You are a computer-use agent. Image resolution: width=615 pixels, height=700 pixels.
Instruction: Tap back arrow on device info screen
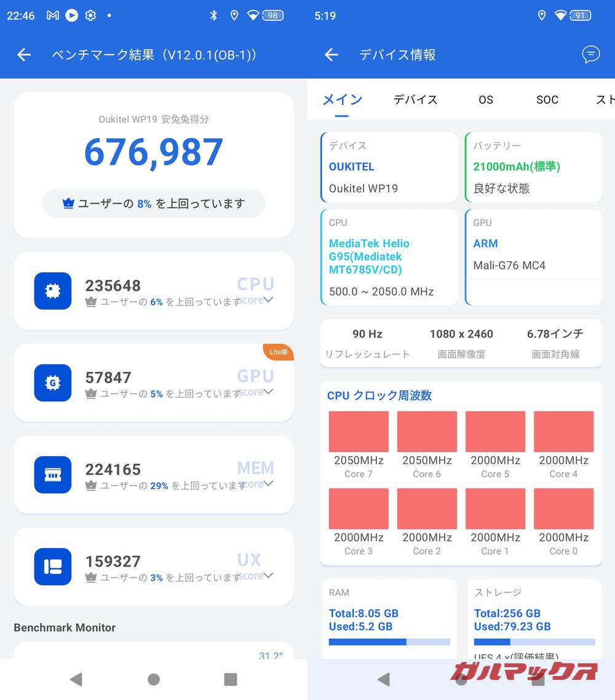pyautogui.click(x=331, y=55)
